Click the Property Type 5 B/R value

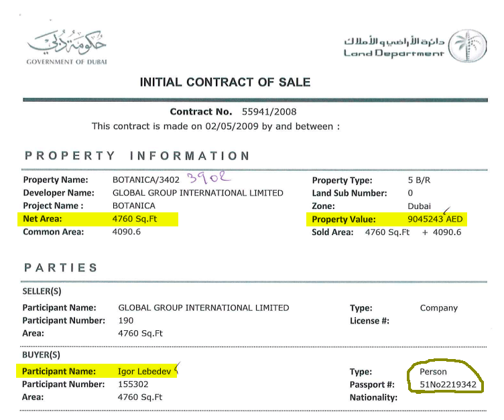pos(419,180)
